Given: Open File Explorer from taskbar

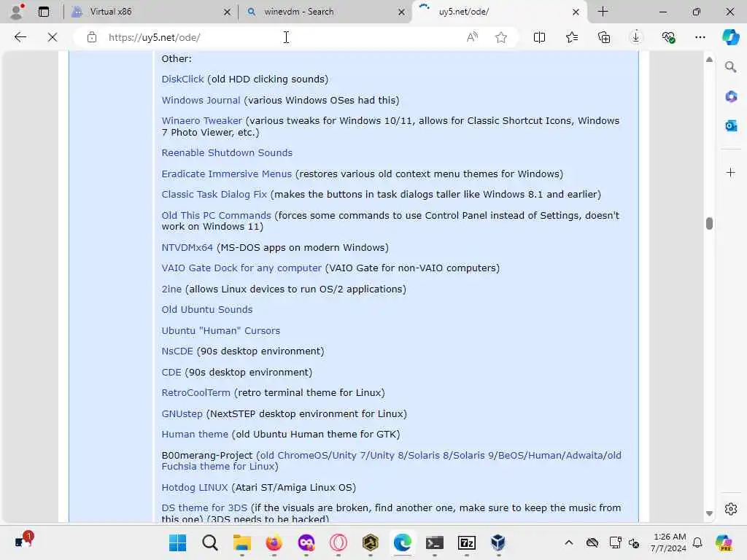Looking at the screenshot, I should click(x=242, y=542).
